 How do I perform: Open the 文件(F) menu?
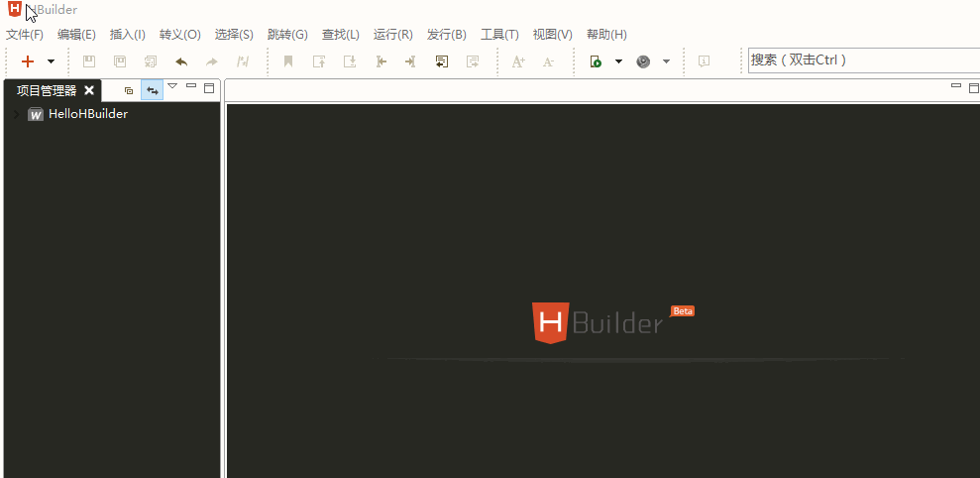tap(25, 35)
